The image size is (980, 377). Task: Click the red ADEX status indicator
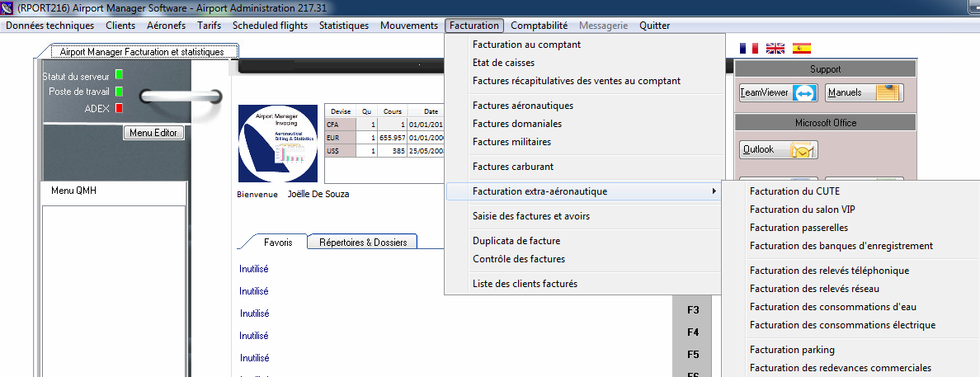pos(119,108)
